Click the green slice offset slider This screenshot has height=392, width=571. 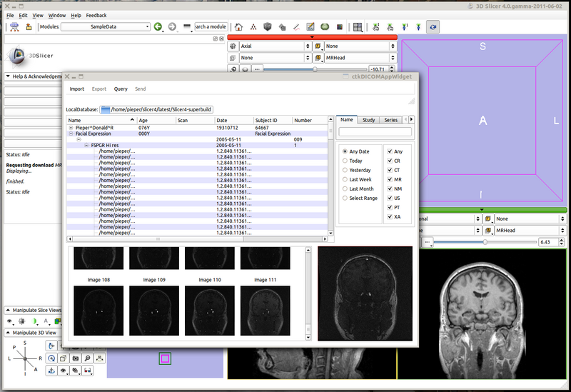[x=485, y=242]
